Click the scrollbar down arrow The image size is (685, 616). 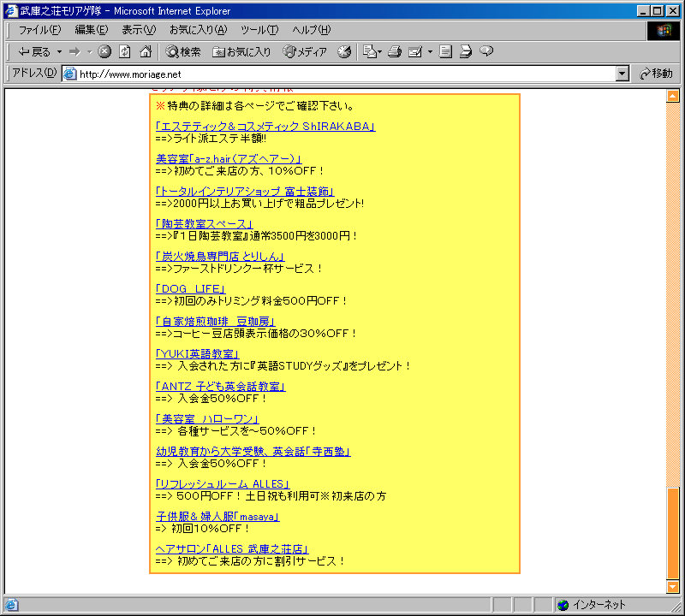pyautogui.click(x=673, y=586)
